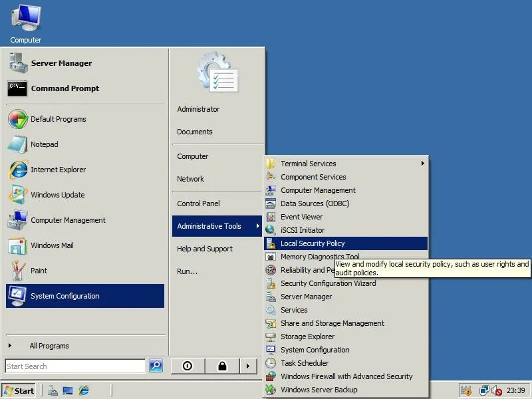Open Terminal Services folder entry
This screenshot has height=399, width=532.
[x=346, y=164]
